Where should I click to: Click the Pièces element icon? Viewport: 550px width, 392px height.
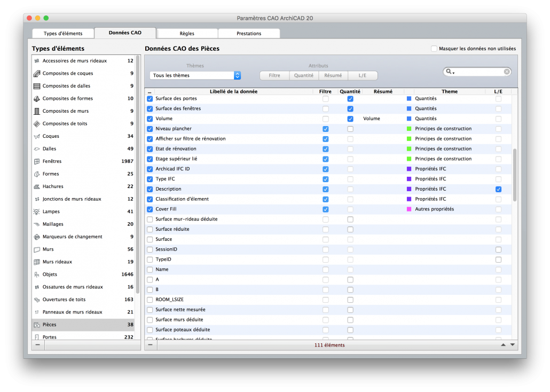[37, 325]
